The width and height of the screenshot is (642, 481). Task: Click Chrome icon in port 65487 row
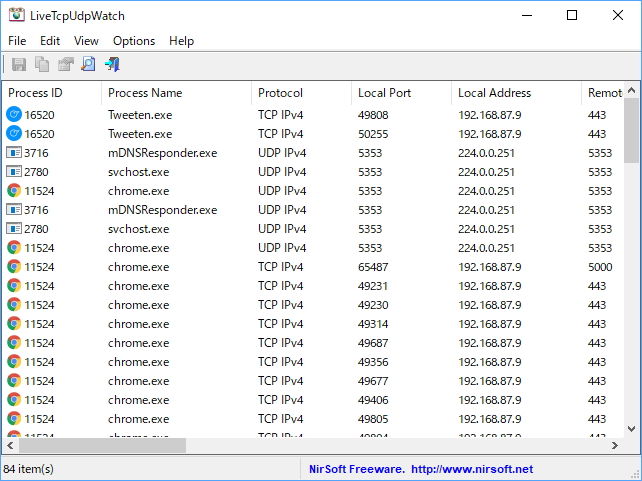(14, 266)
